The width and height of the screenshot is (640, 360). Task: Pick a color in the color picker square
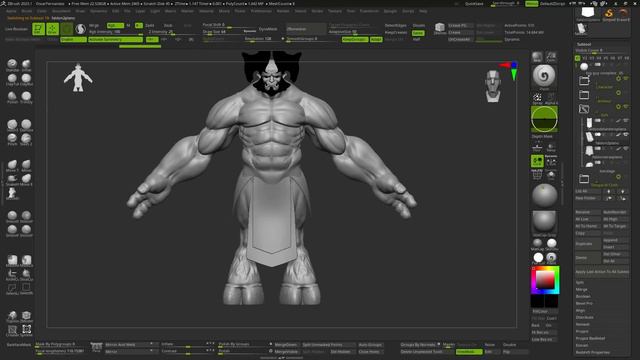click(545, 280)
